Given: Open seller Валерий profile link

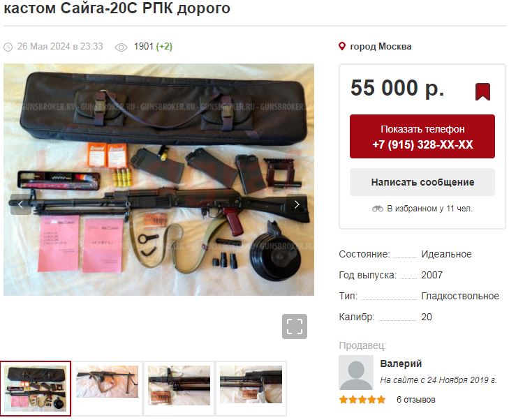Looking at the screenshot, I should point(401,363).
